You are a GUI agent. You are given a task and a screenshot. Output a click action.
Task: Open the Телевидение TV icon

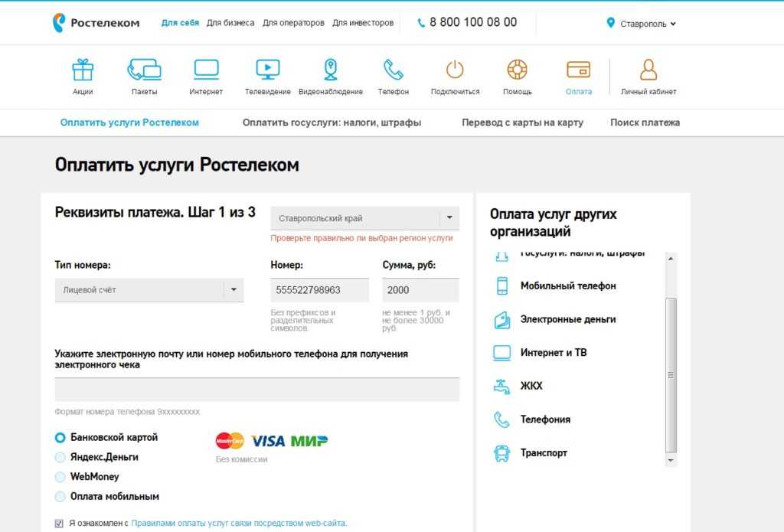[x=267, y=70]
